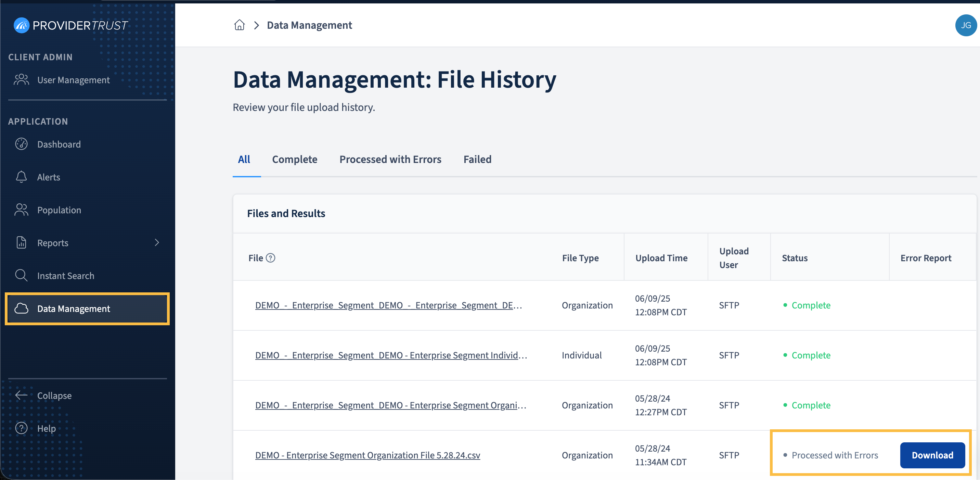Click Data Management breadcrumb text
Viewport: 980px width, 480px height.
click(309, 25)
